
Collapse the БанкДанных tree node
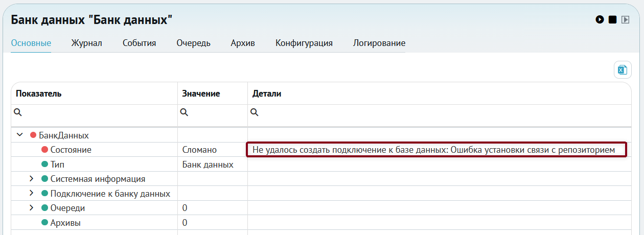pyautogui.click(x=20, y=135)
